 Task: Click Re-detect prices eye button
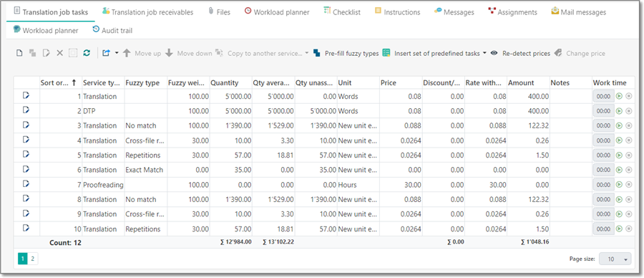(520, 54)
